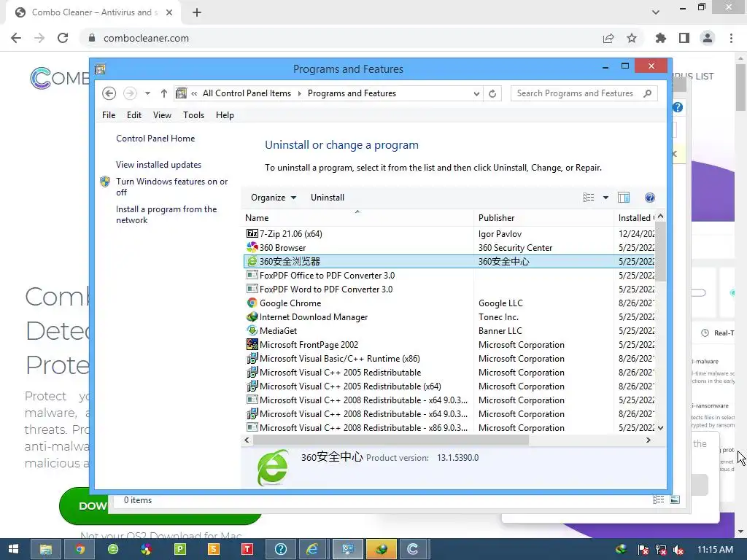This screenshot has width=747, height=560.
Task: Open the Tools menu
Action: (193, 114)
